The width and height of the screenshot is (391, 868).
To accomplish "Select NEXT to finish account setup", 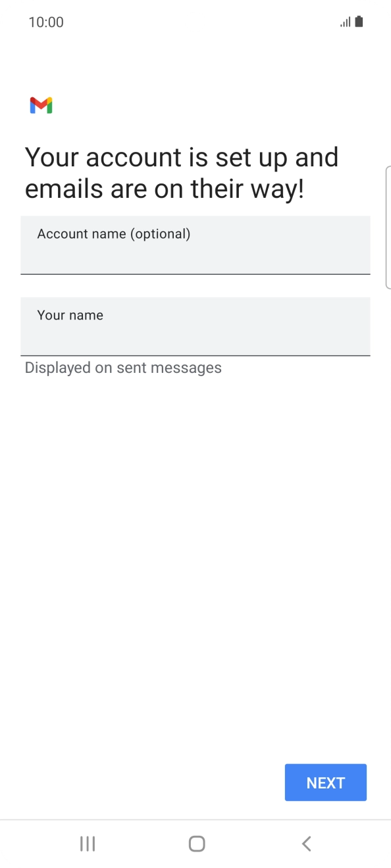I will 325,782.
